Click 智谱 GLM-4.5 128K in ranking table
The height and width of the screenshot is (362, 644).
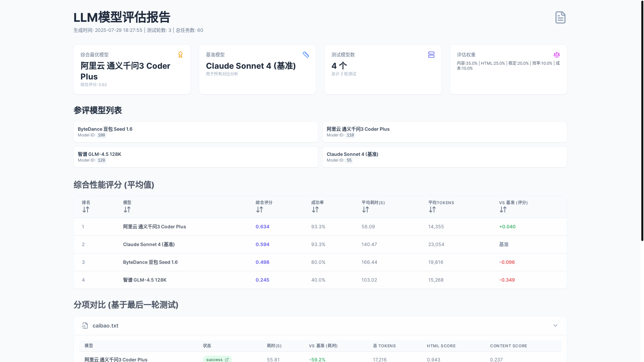pos(145,280)
